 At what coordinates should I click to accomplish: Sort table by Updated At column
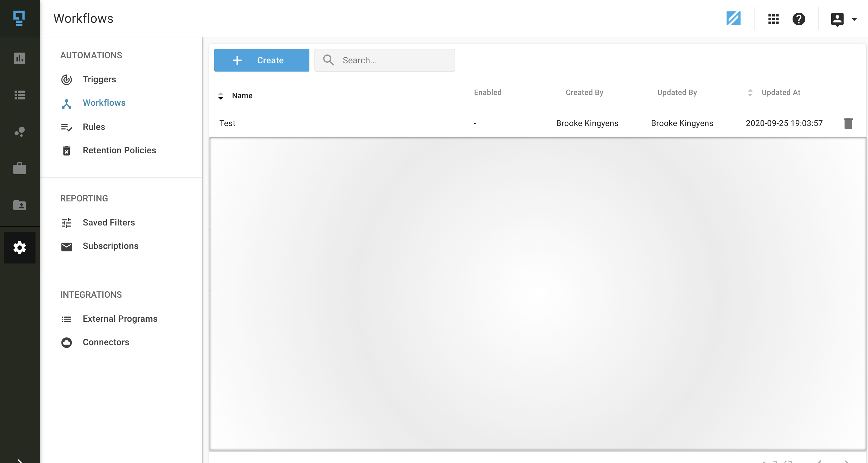click(781, 92)
